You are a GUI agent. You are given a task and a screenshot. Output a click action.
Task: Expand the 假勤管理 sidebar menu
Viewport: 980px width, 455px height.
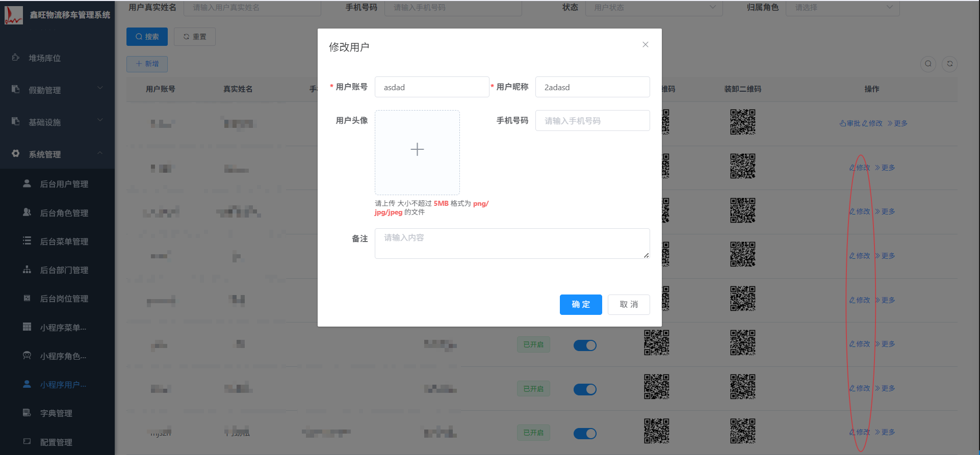pos(57,90)
